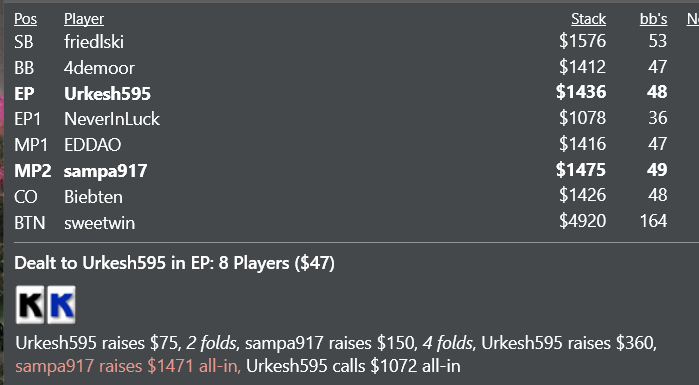This screenshot has height=385, width=699.
Task: Select player Biebten in CO
Action: pyautogui.click(x=93, y=197)
